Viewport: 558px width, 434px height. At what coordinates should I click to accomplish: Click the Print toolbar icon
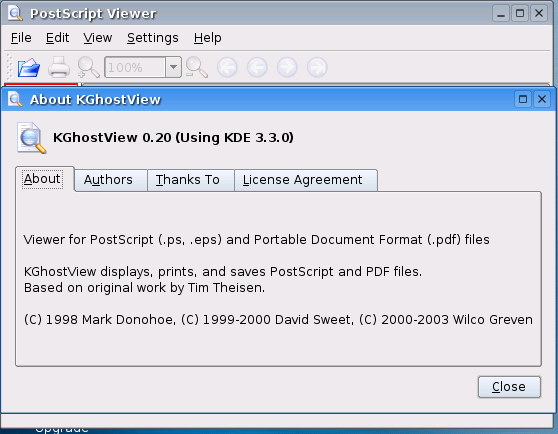tap(59, 67)
